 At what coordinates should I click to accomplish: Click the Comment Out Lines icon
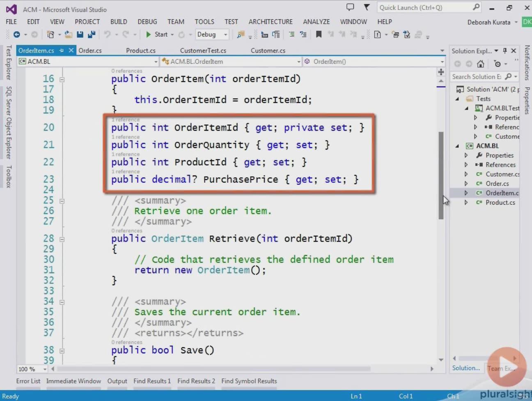coord(291,35)
